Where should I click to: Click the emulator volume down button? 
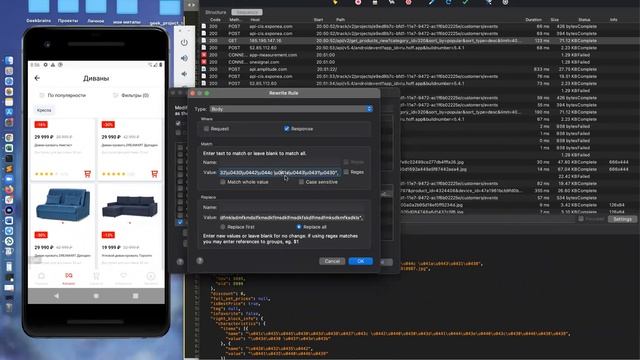click(184, 74)
